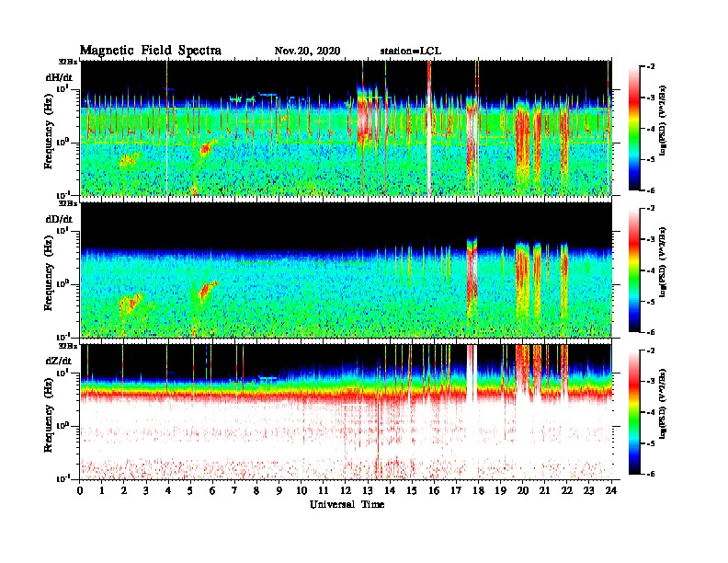Click hour "3" on the Universal Time axis

(x=146, y=490)
